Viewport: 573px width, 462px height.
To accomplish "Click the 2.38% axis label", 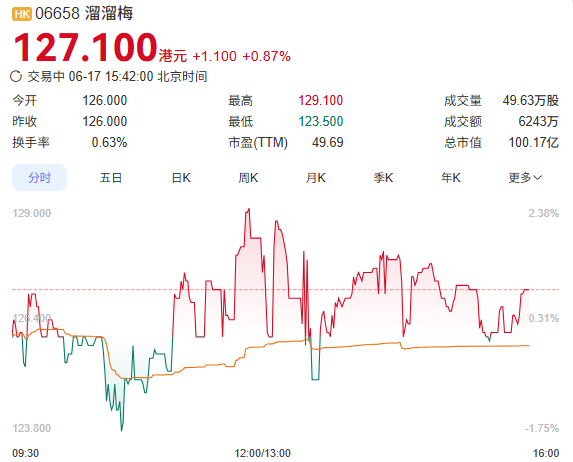I will click(x=544, y=213).
